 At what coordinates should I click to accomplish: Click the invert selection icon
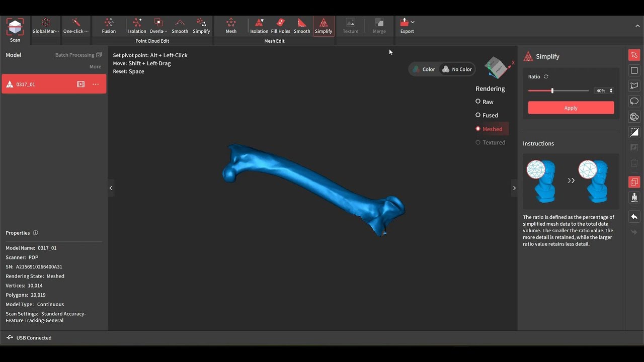pyautogui.click(x=634, y=132)
